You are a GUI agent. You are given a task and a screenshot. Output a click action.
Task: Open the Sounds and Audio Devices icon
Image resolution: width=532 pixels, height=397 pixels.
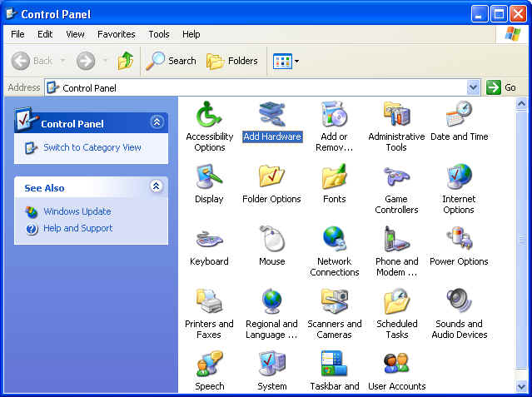point(459,302)
